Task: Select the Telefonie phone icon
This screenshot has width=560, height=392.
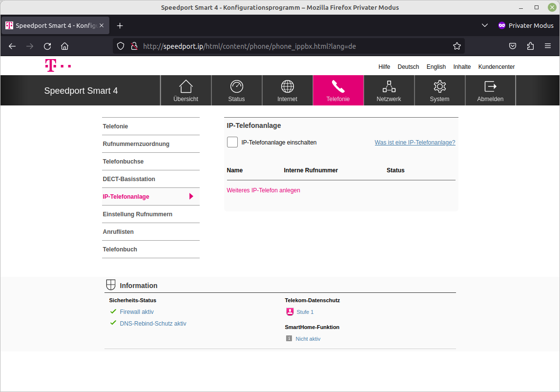Action: pyautogui.click(x=338, y=86)
